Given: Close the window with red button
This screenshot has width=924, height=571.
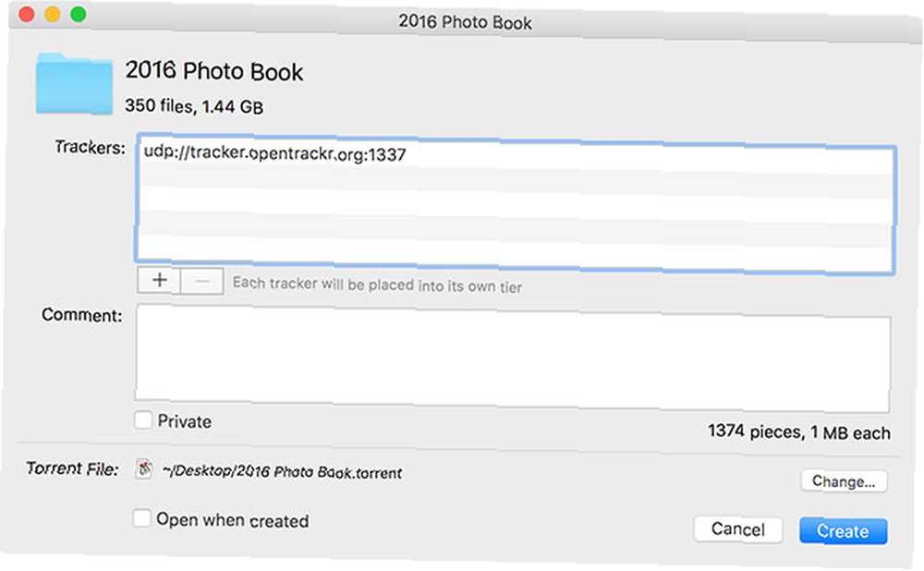Looking at the screenshot, I should 27,14.
